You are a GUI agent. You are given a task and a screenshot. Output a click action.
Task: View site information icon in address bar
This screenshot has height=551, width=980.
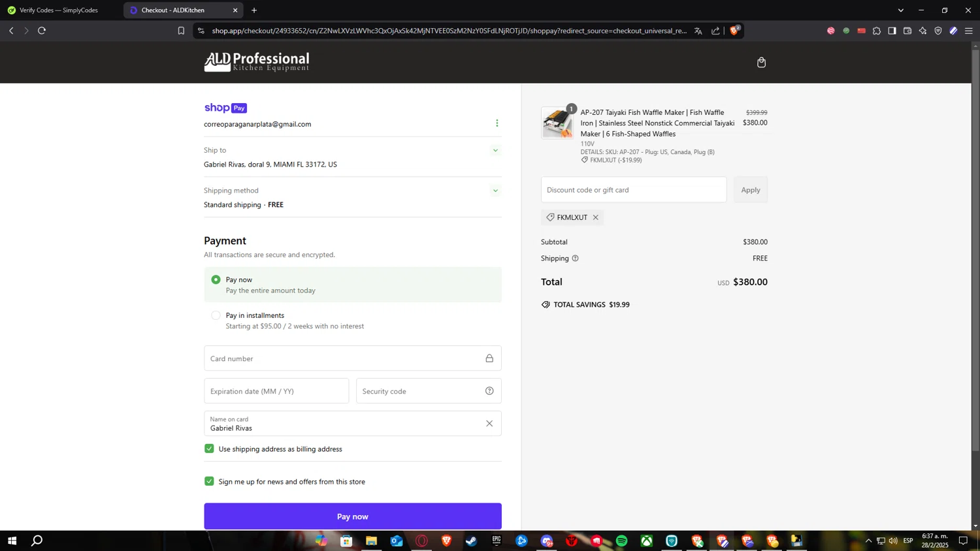point(201,31)
